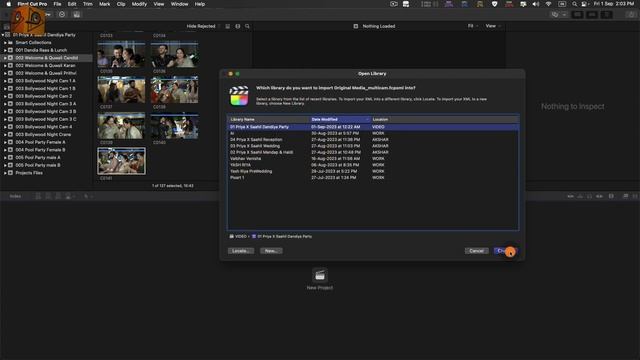Expand the Smart Collections folder
640x360 pixels.
(5, 43)
